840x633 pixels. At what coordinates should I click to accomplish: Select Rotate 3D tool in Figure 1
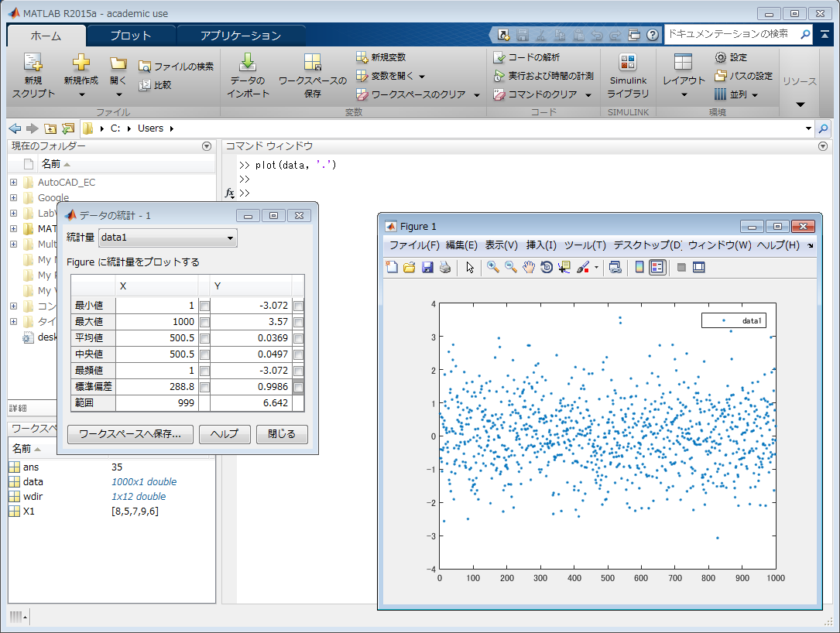pos(547,267)
